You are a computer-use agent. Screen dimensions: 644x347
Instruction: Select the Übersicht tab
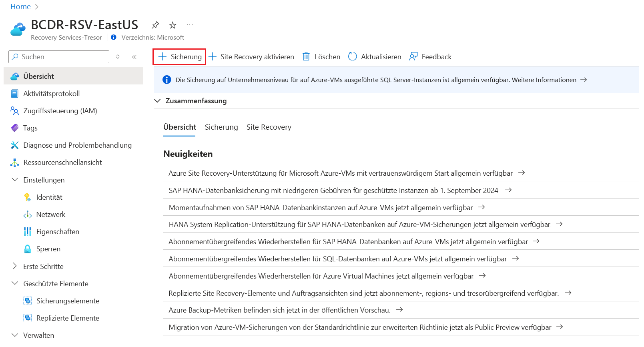pos(180,127)
